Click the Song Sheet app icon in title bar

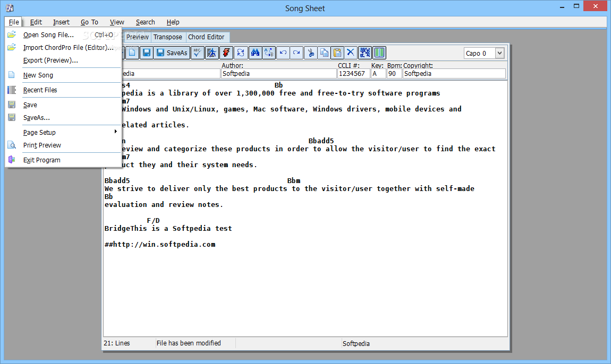tap(10, 8)
